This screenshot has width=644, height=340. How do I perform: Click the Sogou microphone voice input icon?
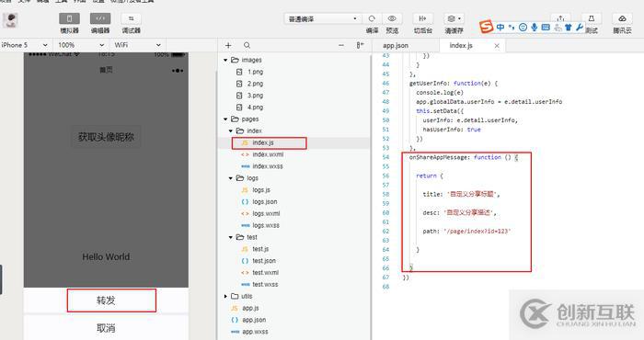click(534, 28)
